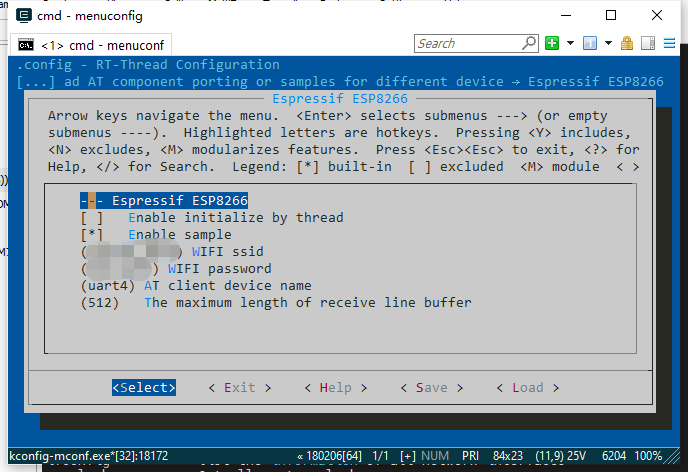Click the < Help > button
Viewport: 688px width, 472px height.
pyautogui.click(x=336, y=388)
